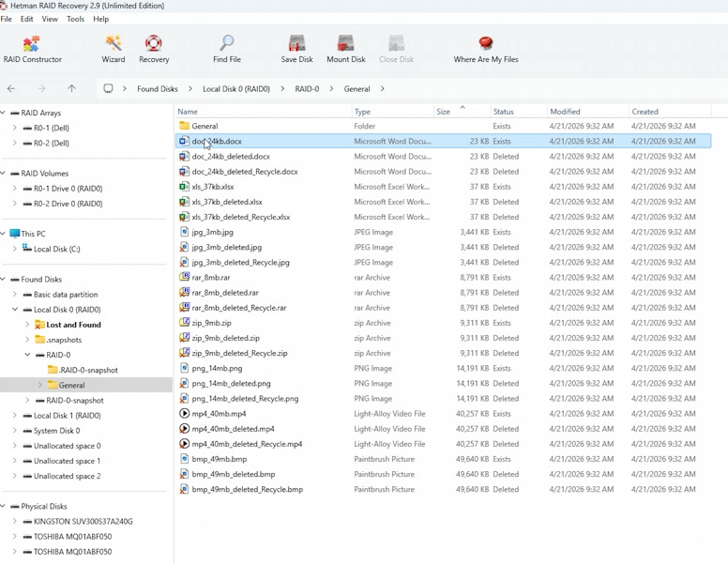Sort files by the Type column
The image size is (728, 564).
click(x=393, y=112)
